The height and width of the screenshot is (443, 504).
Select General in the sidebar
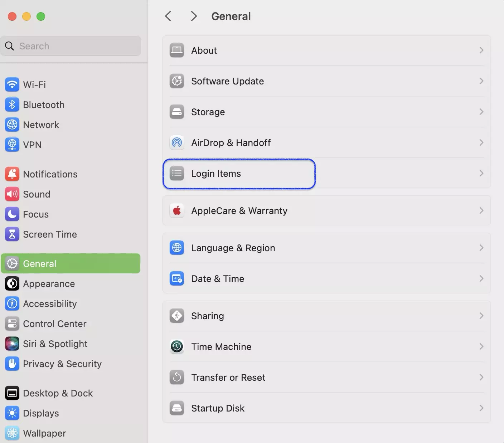pos(71,263)
